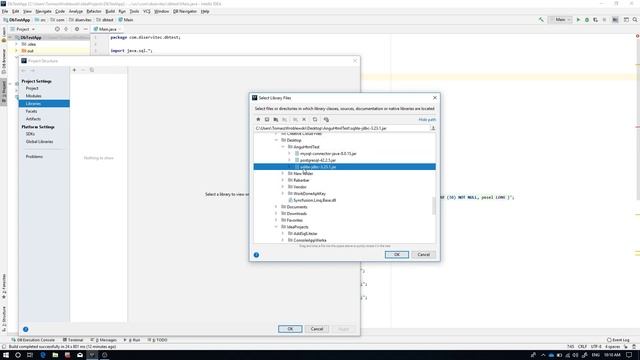Click the green Run icon in main toolbar
This screenshot has width=640, height=360.
pos(578,20)
